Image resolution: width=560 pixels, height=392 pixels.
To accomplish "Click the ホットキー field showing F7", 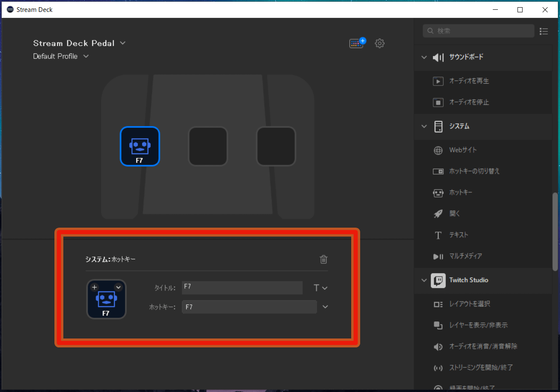I will (x=249, y=307).
